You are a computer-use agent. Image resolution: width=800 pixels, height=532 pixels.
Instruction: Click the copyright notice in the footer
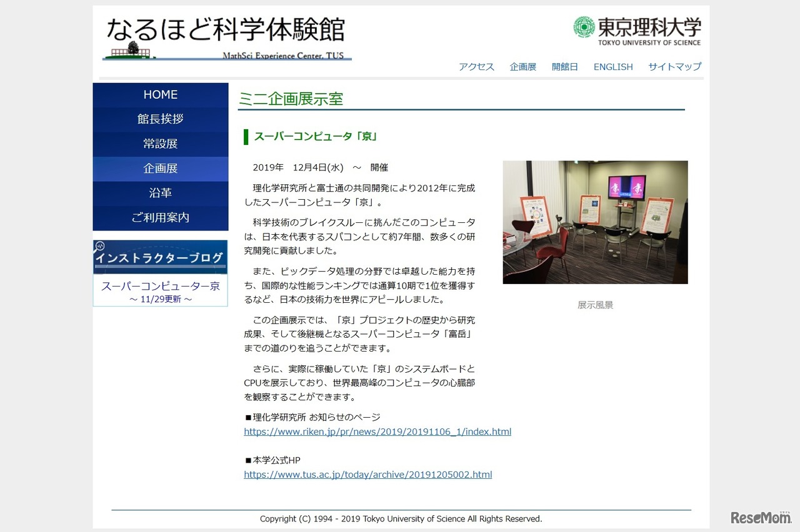(x=401, y=519)
